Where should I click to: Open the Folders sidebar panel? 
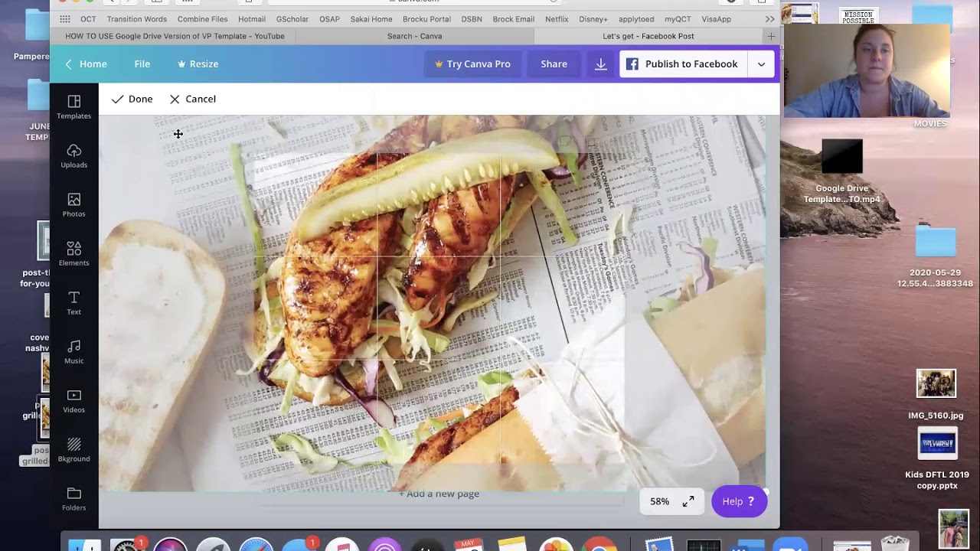click(73, 499)
